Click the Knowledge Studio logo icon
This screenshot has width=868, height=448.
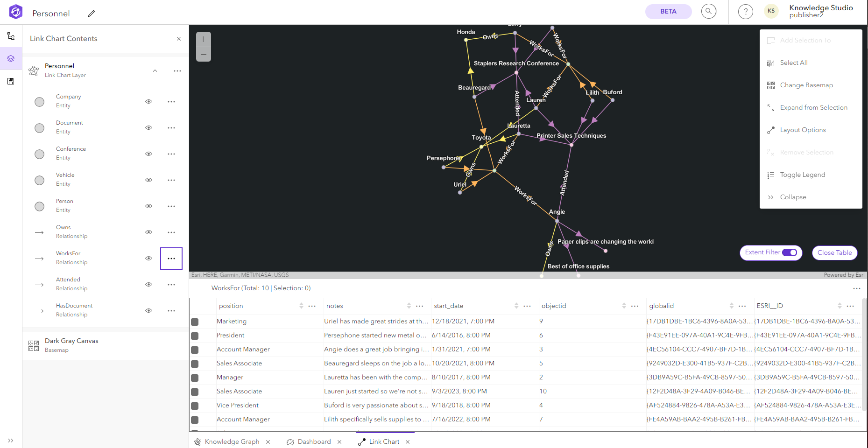pos(15,11)
